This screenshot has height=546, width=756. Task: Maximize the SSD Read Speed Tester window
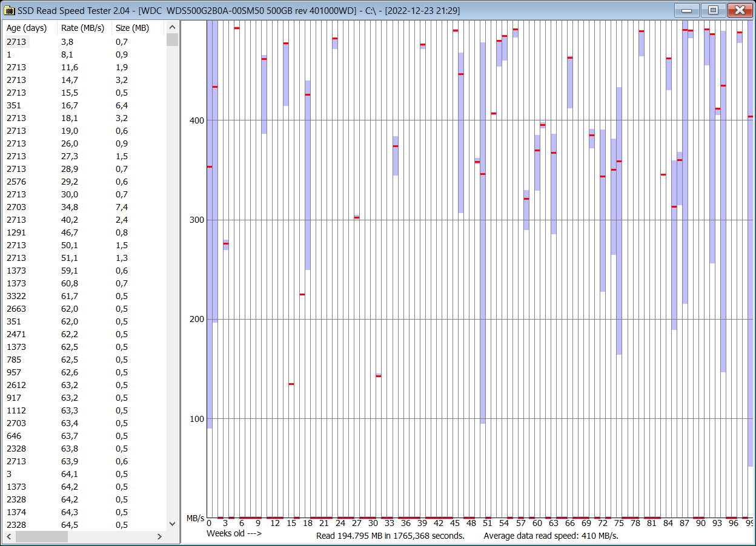[x=713, y=10]
